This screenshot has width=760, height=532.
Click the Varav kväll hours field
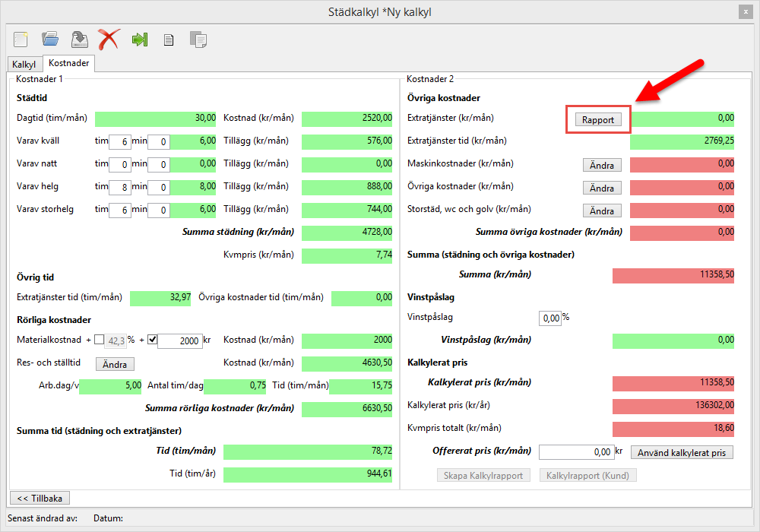[119, 141]
